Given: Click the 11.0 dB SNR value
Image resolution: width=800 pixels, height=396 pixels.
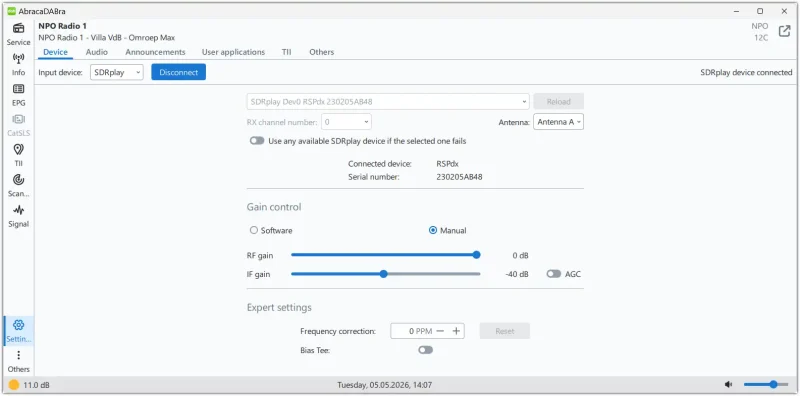Looking at the screenshot, I should click(x=37, y=385).
